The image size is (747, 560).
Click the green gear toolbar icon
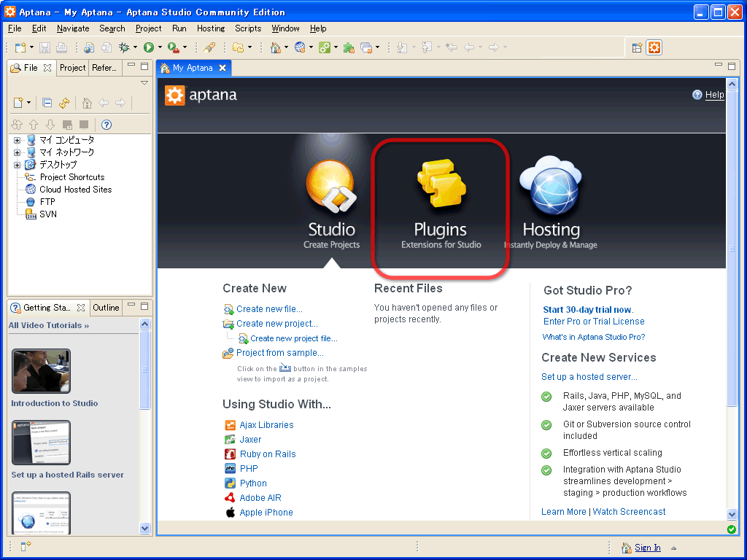[325, 47]
